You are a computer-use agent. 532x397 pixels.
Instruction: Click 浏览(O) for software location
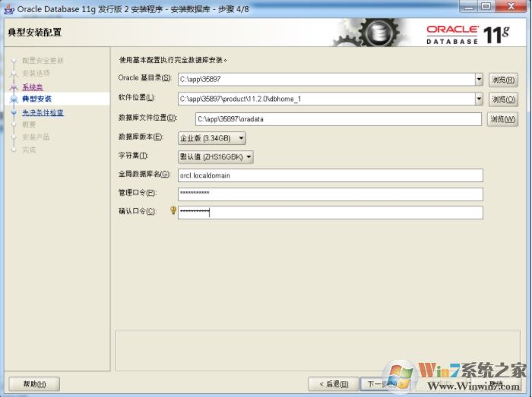503,99
